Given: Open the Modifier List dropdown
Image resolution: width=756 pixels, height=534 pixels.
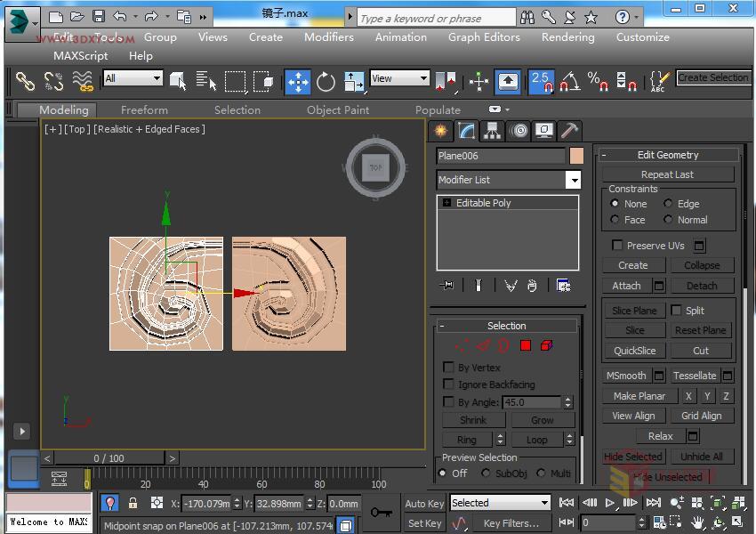Looking at the screenshot, I should (x=573, y=180).
